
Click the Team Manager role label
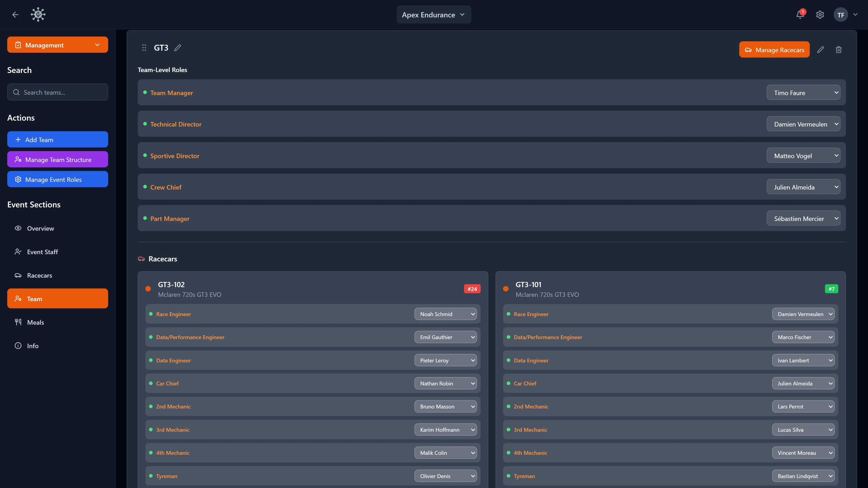[x=172, y=93]
